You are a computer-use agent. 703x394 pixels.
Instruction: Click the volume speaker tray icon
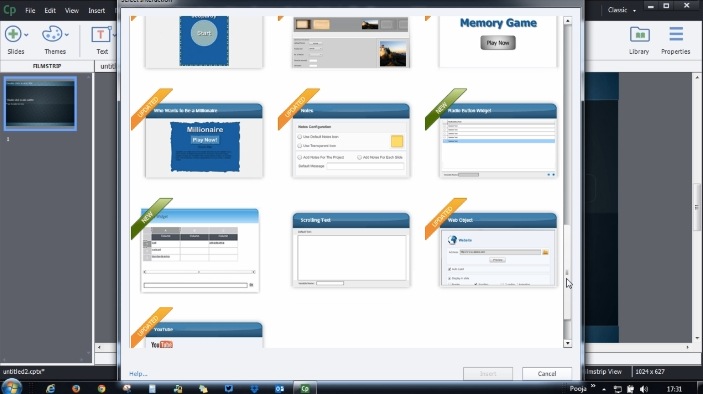[x=644, y=389]
